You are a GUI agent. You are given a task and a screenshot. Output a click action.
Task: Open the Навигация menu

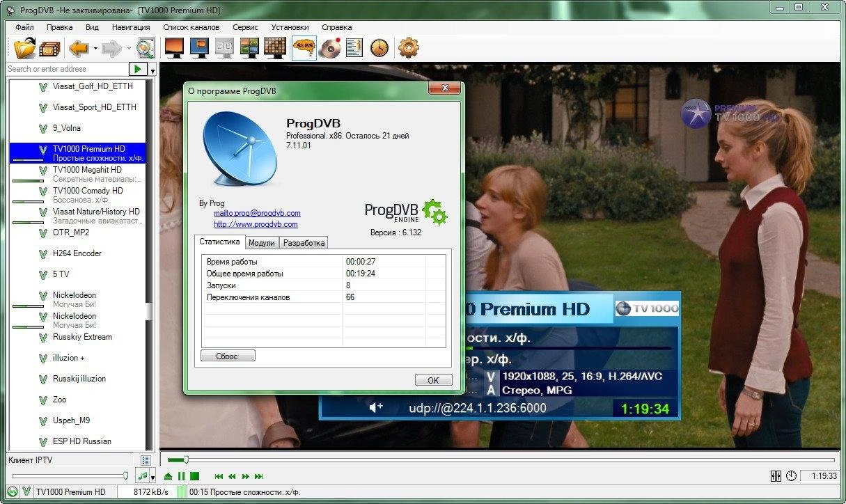131,27
